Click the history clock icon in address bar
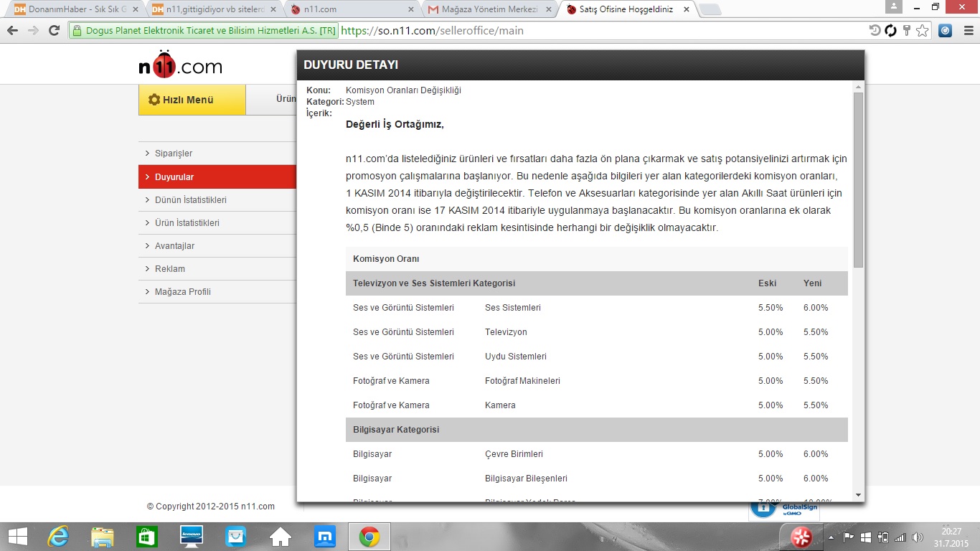This screenshot has height=551, width=980. coord(875,31)
